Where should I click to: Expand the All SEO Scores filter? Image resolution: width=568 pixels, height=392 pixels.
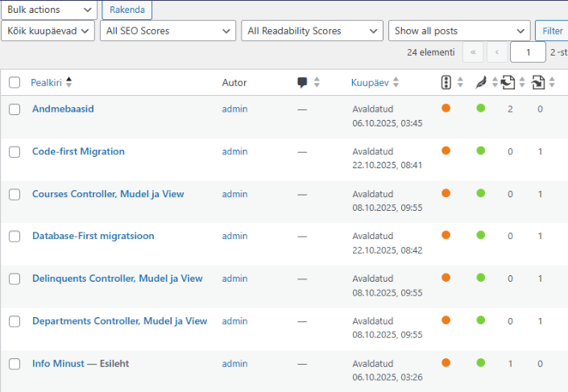click(x=168, y=31)
